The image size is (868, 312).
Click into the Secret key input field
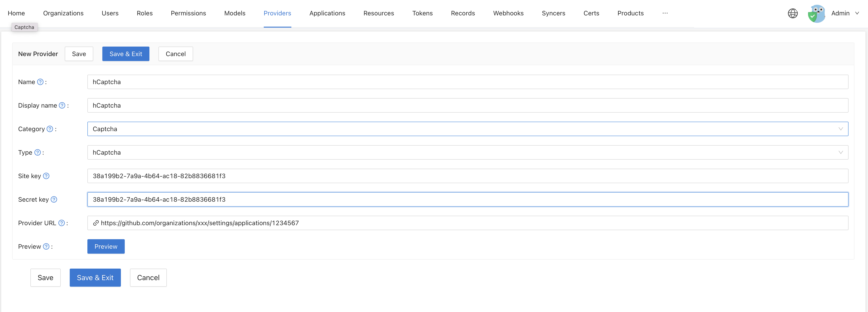click(x=467, y=200)
